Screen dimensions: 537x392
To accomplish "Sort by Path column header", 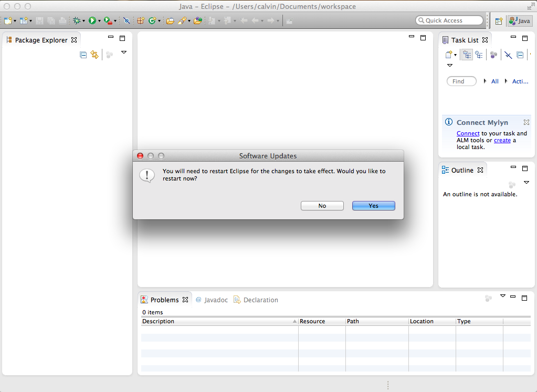I will click(x=377, y=321).
